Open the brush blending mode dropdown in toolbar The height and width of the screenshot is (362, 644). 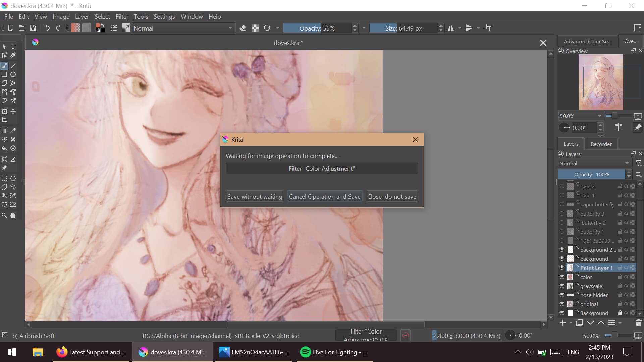(183, 28)
